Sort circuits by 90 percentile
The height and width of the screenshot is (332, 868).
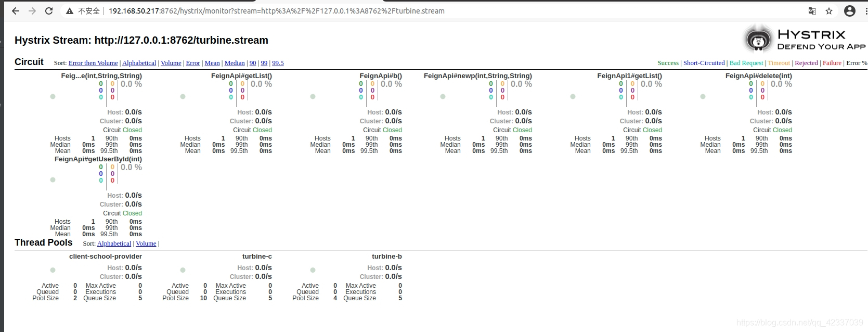[253, 63]
